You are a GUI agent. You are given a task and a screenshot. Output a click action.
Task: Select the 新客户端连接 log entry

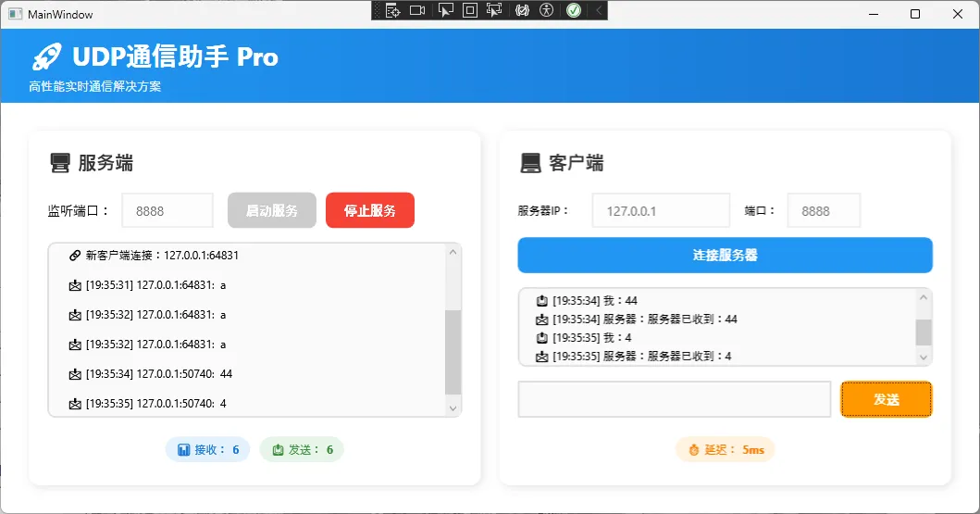click(155, 255)
